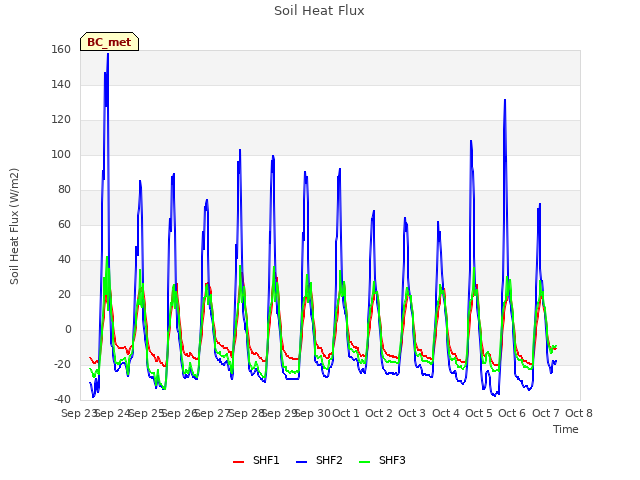Click the -20 y-axis tick label
This screenshot has width=640, height=480.
tap(62, 364)
